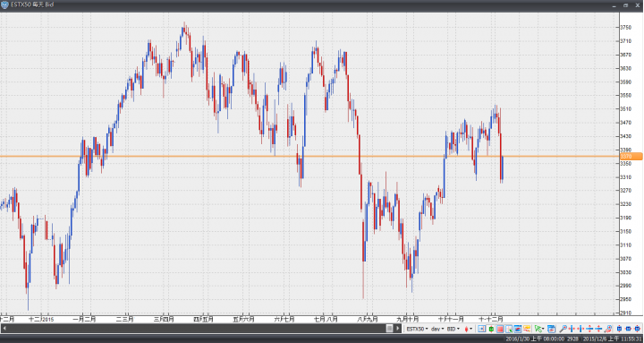Image resolution: width=644 pixels, height=343 pixels.
Task: Toggle the green candle toolbar button
Action: [491, 329]
